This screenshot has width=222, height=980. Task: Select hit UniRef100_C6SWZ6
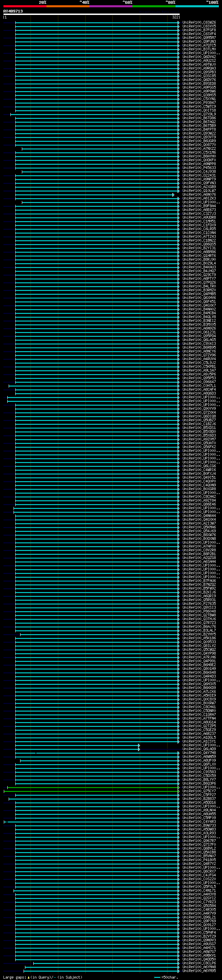click(x=199, y=23)
